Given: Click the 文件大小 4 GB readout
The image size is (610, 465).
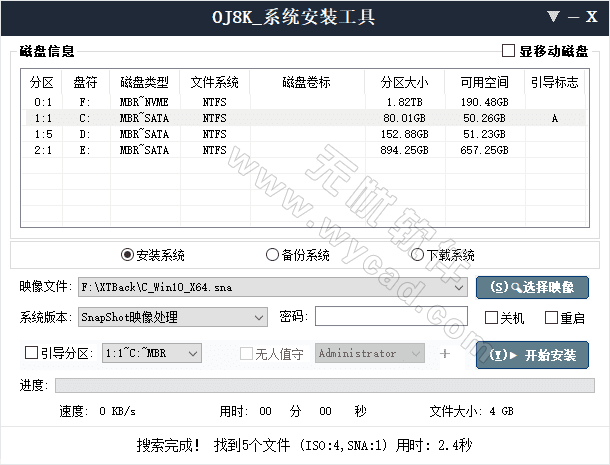Looking at the screenshot, I should [472, 411].
